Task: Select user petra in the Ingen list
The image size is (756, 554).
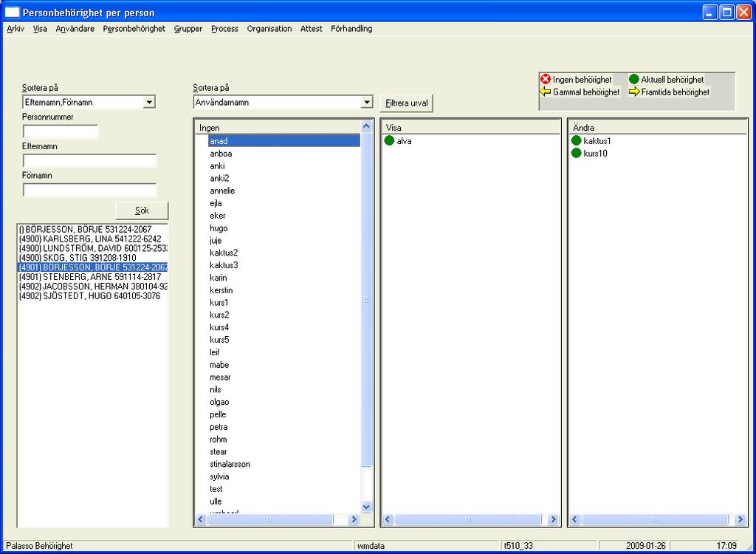Action: pyautogui.click(x=219, y=427)
